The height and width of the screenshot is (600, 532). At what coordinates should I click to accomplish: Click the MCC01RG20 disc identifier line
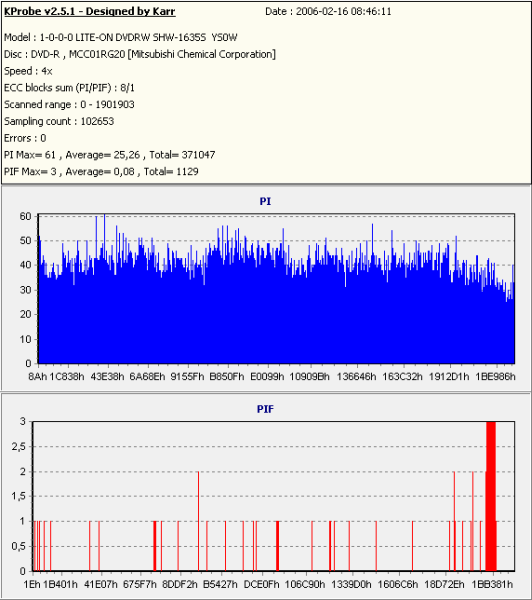[x=140, y=54]
